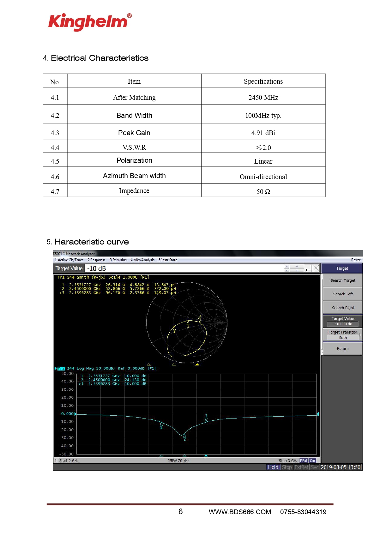Click the Search Left softkey
The height and width of the screenshot is (554, 392).
pyautogui.click(x=343, y=294)
